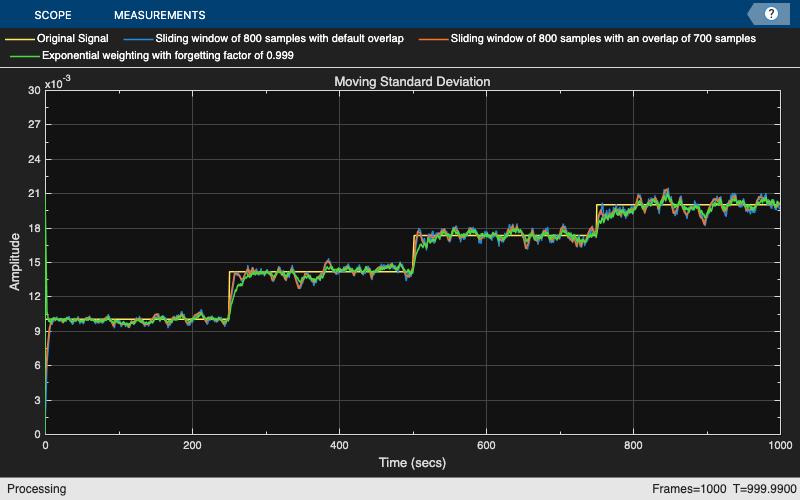This screenshot has height=500, width=800.
Task: Click the 1000 tick label on time axis
Action: point(780,445)
